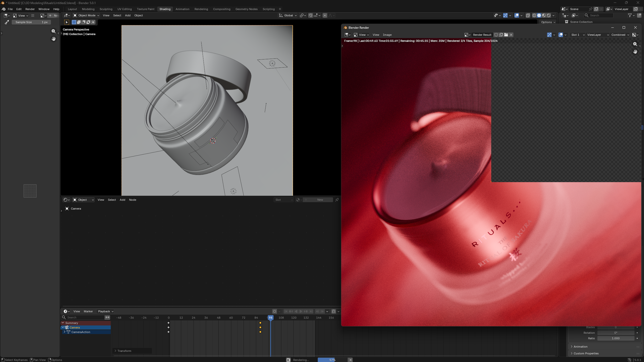Click the render progress bar at 57%
This screenshot has width=644, height=362.
click(x=332, y=360)
